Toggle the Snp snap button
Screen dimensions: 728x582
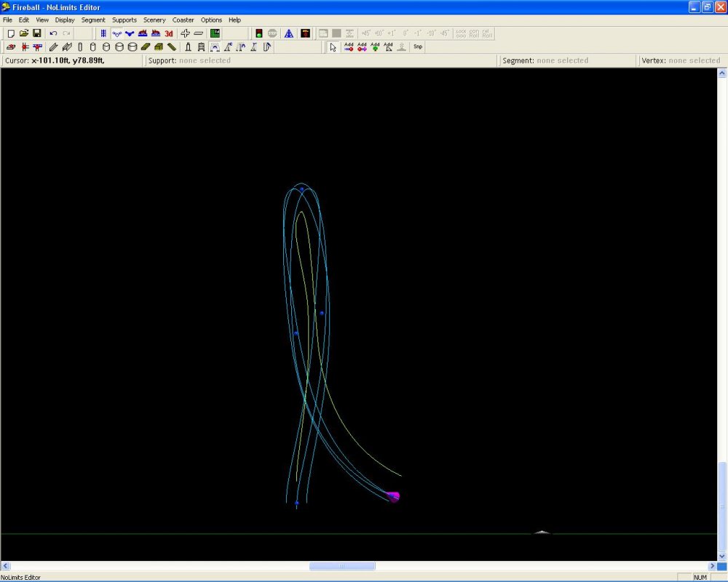418,47
